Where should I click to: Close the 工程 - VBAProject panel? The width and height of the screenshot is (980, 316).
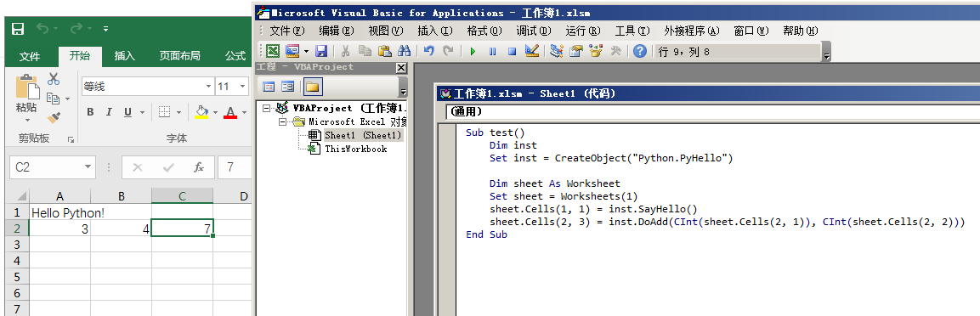401,67
